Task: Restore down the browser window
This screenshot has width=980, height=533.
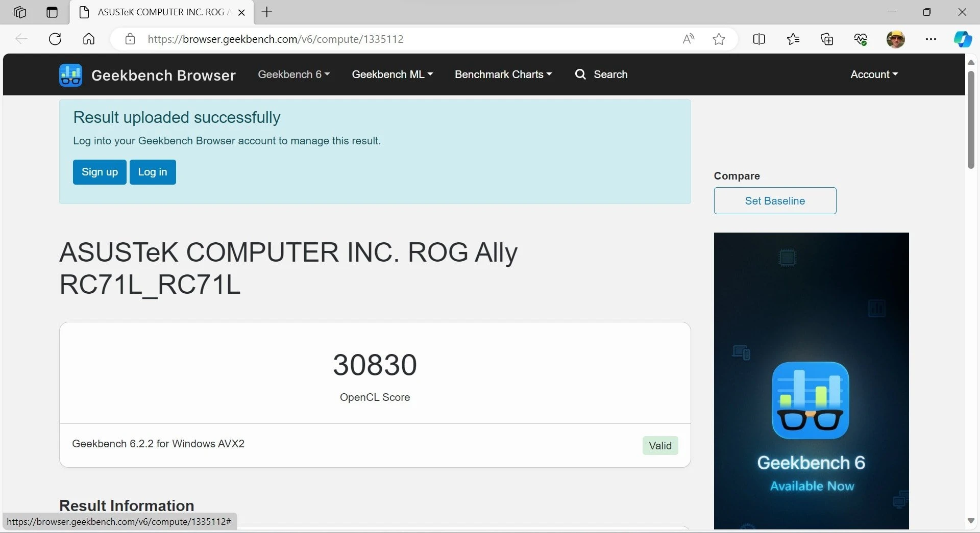Action: (927, 12)
